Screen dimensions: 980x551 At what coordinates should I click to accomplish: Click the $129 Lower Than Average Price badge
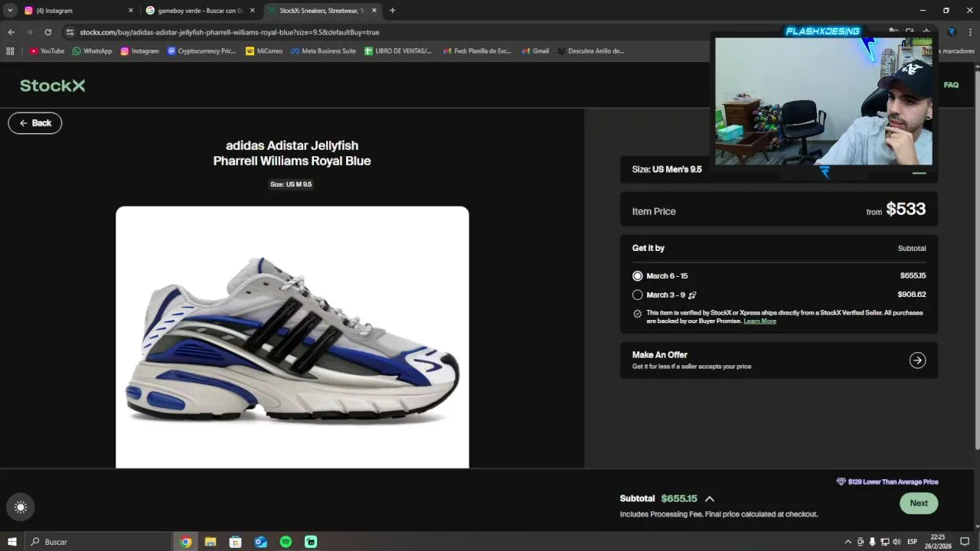pos(887,482)
